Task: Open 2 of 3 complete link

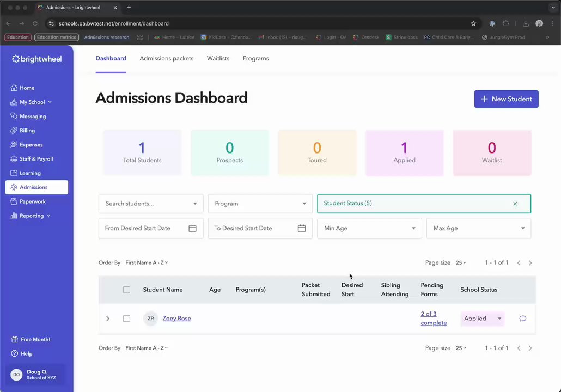Action: pyautogui.click(x=434, y=318)
